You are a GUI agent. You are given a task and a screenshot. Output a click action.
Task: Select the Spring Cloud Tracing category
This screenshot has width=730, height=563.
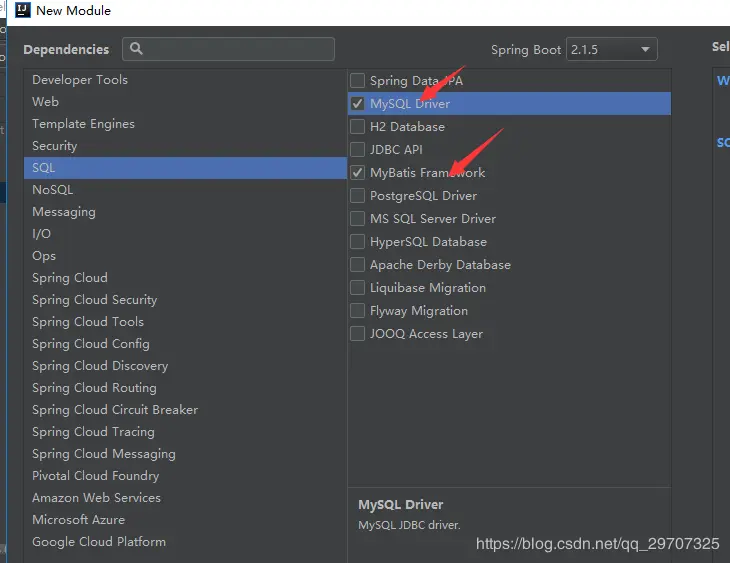185,432
